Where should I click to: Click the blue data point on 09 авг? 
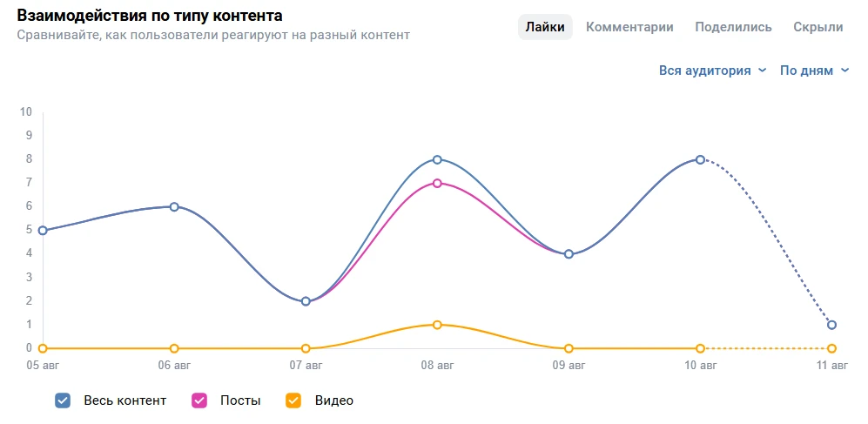(x=569, y=254)
